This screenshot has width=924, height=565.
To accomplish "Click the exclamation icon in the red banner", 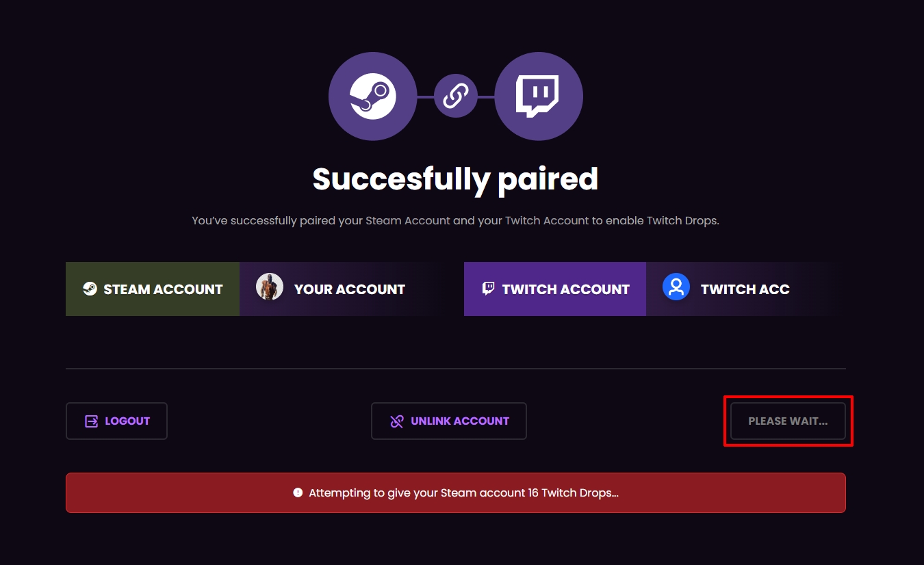I will pos(298,492).
